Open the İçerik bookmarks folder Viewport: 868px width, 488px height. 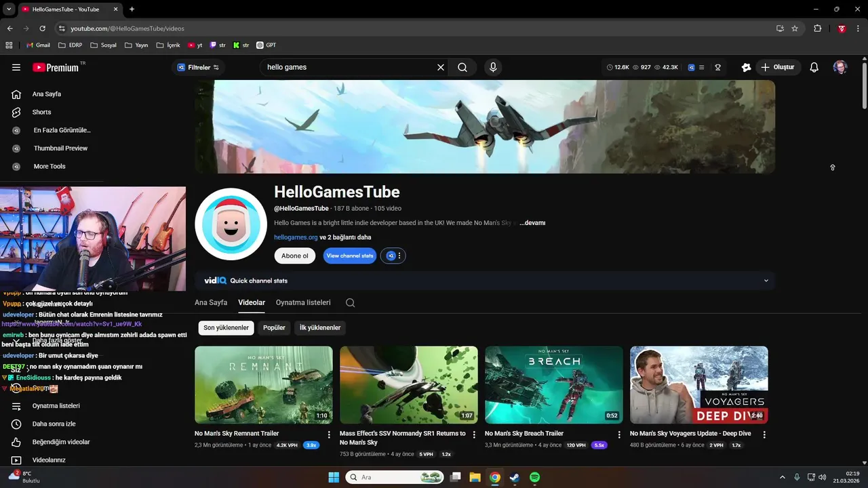tap(168, 45)
